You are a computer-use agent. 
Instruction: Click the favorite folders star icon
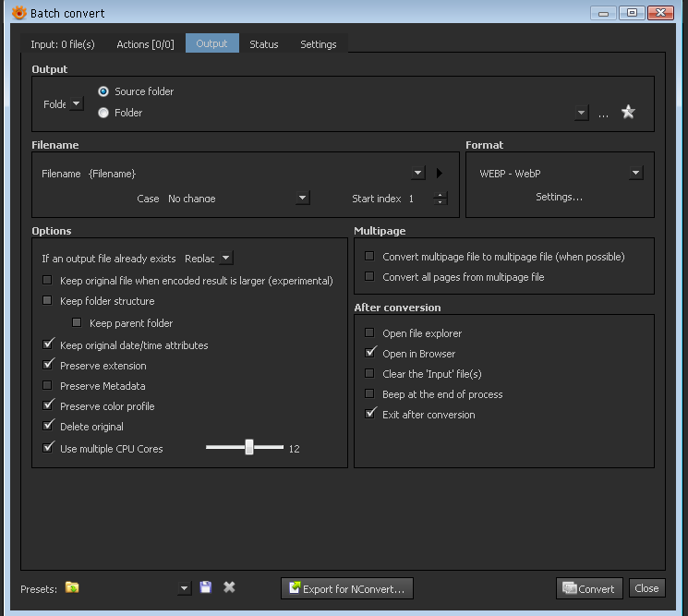[x=628, y=113]
